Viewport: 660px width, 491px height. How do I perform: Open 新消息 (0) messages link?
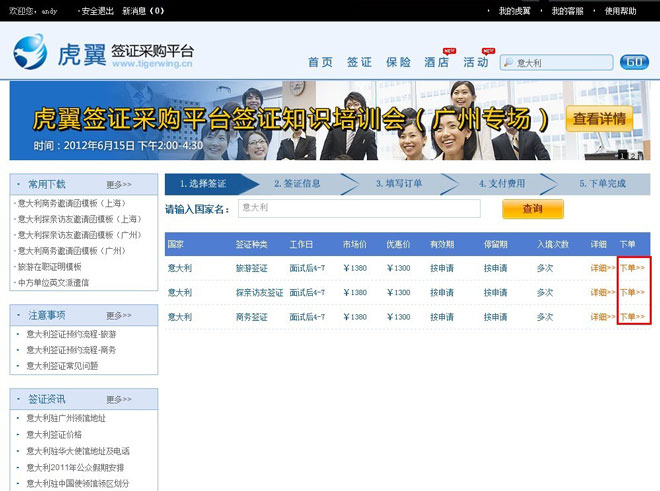tap(143, 11)
